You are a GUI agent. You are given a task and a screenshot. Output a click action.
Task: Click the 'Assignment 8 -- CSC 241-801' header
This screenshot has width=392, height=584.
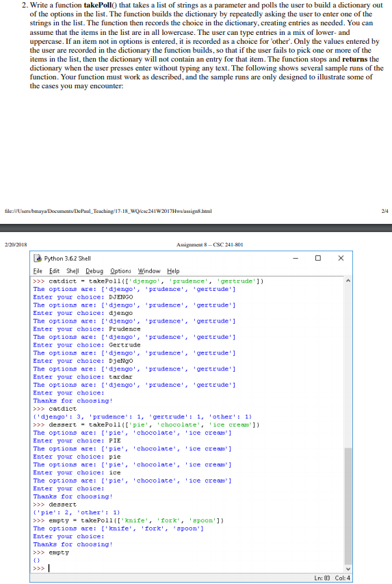[x=209, y=244]
